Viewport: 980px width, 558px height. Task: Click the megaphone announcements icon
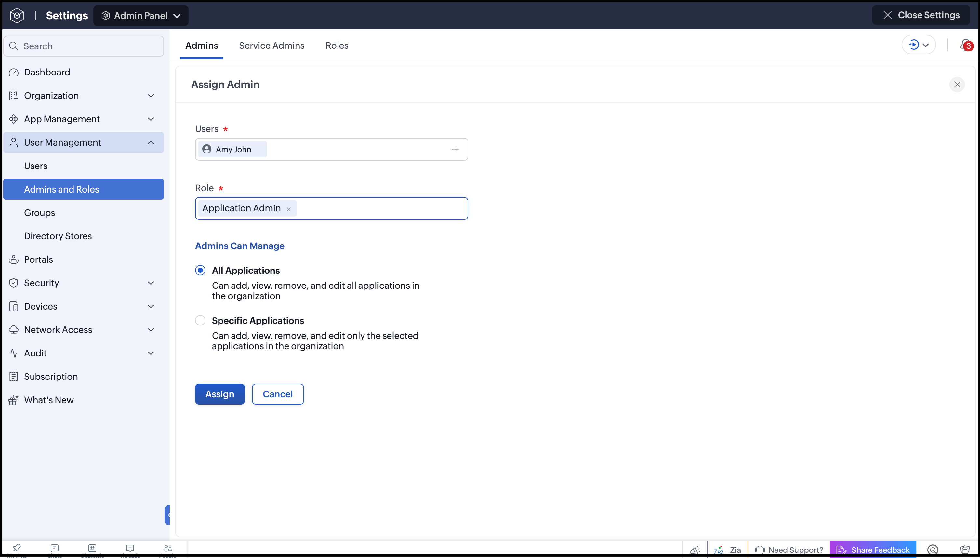(x=695, y=550)
